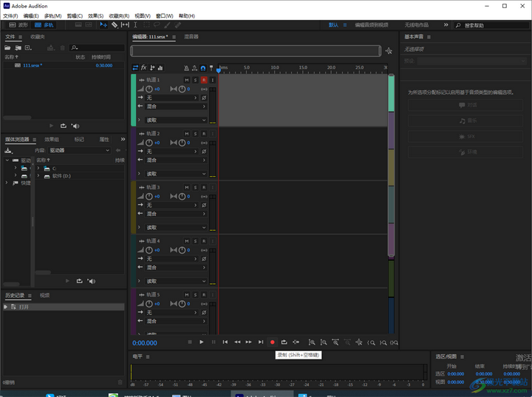Select the Move tool in top toolbar
The width and height of the screenshot is (532, 397).
pos(103,25)
